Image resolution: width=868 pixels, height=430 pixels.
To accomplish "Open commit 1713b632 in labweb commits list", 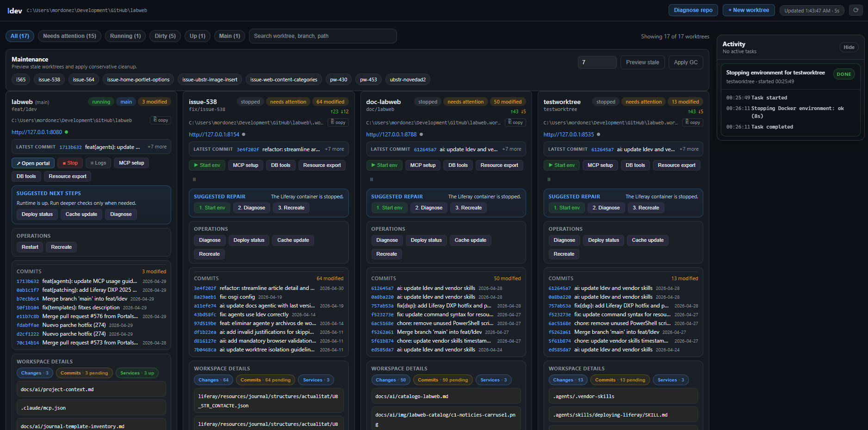I will pos(28,281).
